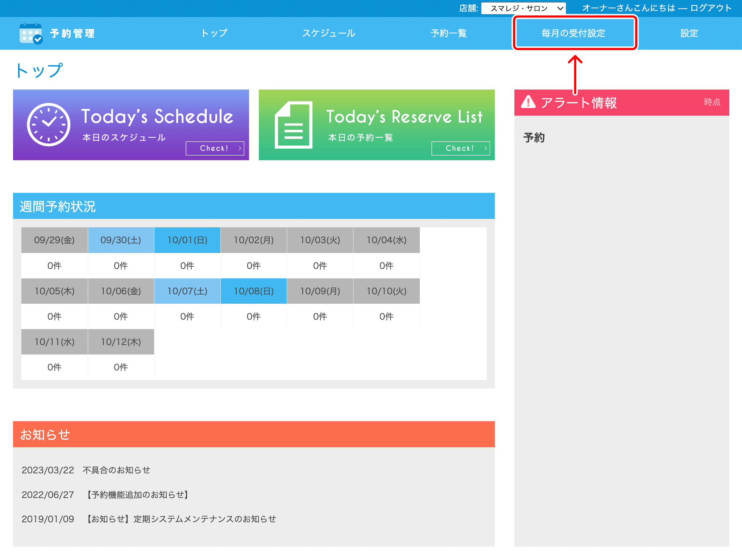This screenshot has height=560, width=742.
Task: Select the 10/01(日) date cell
Action: [x=187, y=240]
